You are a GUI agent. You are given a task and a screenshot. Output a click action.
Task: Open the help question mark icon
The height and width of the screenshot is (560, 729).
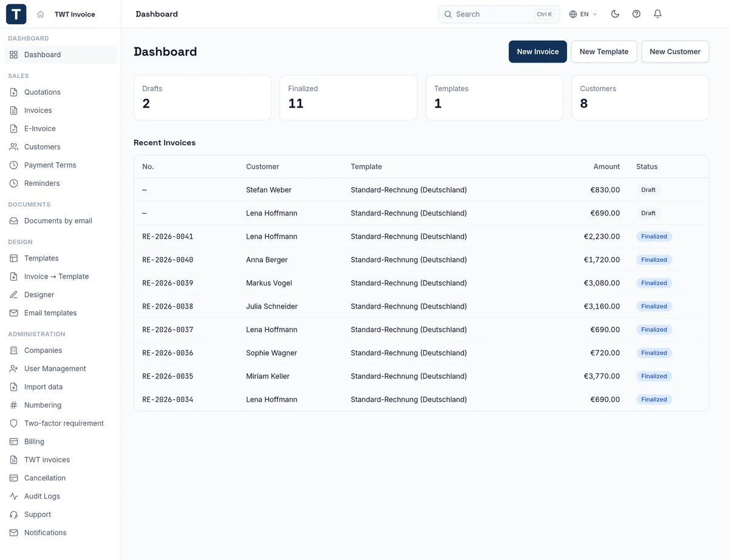636,14
